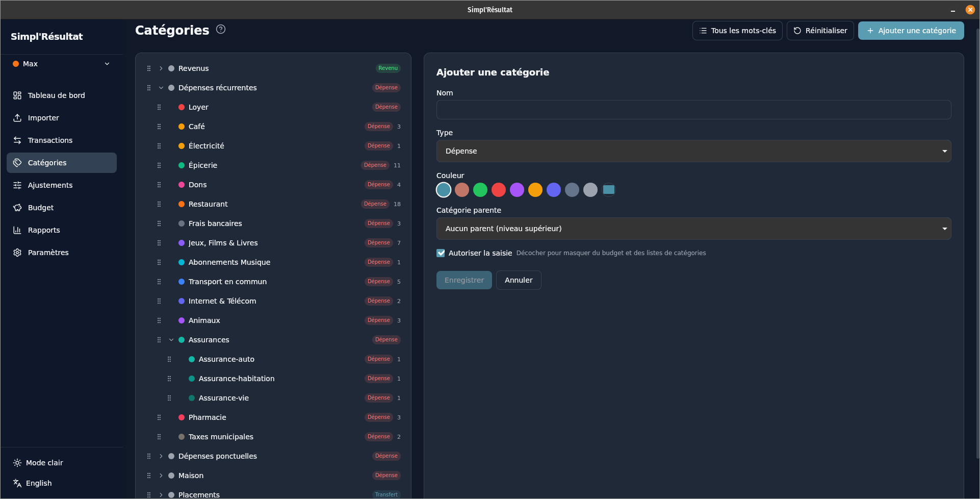Screen dimensions: 980x499
Task: Open the Type dropdown showing Dépense
Action: 693,151
